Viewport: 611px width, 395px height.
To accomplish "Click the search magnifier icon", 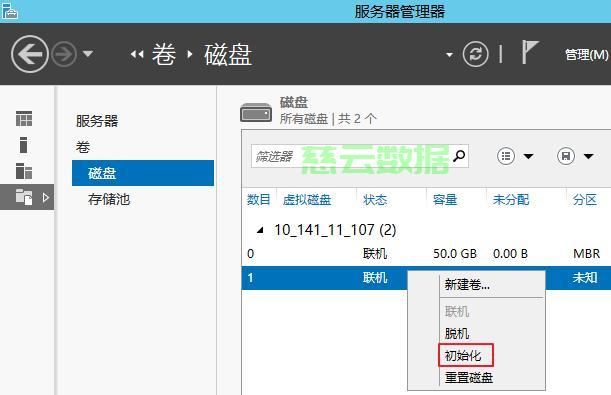I will click(459, 156).
